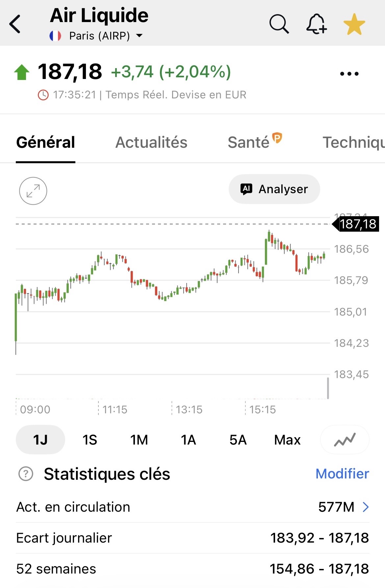This screenshot has height=588, width=385.
Task: Expand the chart to fullscreen
Action: pyautogui.click(x=33, y=191)
